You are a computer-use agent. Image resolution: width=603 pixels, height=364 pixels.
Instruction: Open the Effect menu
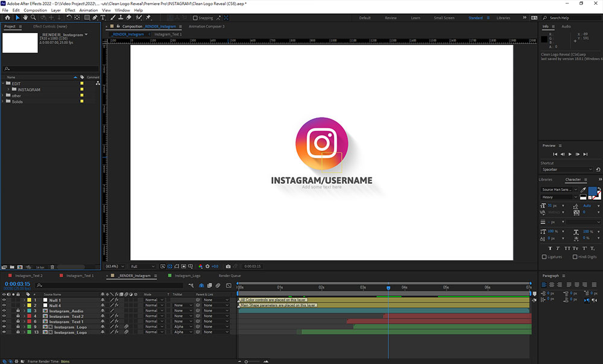point(70,10)
